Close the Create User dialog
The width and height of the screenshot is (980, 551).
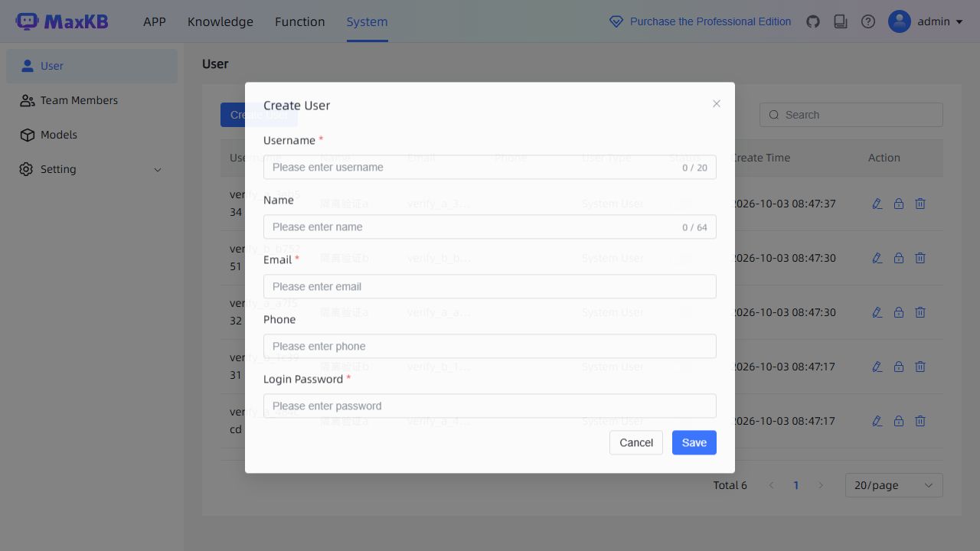click(717, 104)
